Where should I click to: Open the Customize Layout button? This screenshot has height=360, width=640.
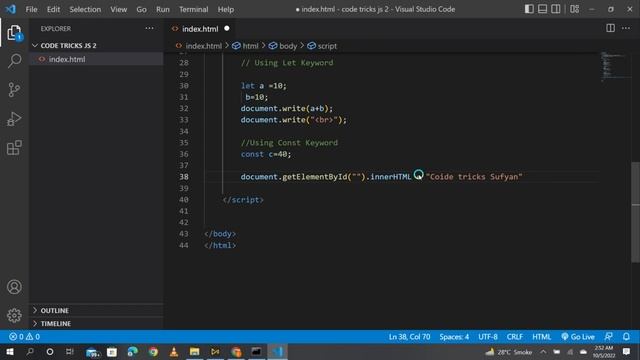(x=575, y=9)
